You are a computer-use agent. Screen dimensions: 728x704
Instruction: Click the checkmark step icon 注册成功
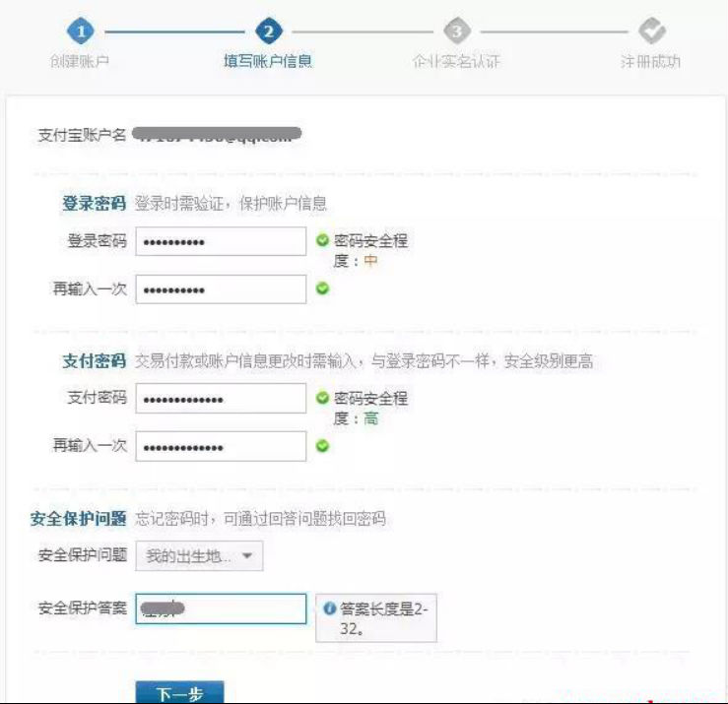tap(652, 32)
